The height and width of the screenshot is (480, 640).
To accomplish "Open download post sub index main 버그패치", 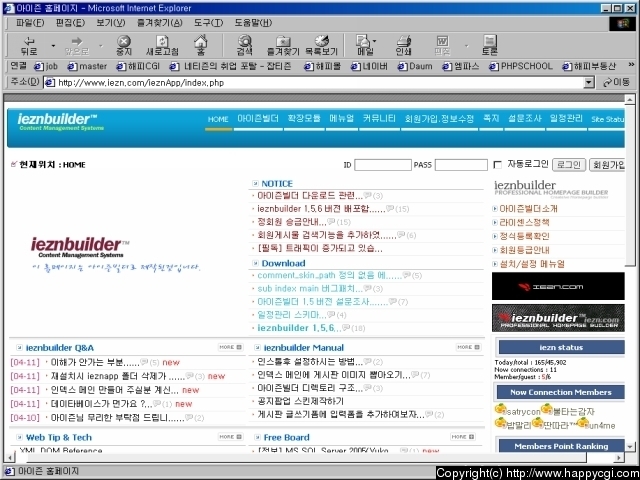I will (x=310, y=289).
